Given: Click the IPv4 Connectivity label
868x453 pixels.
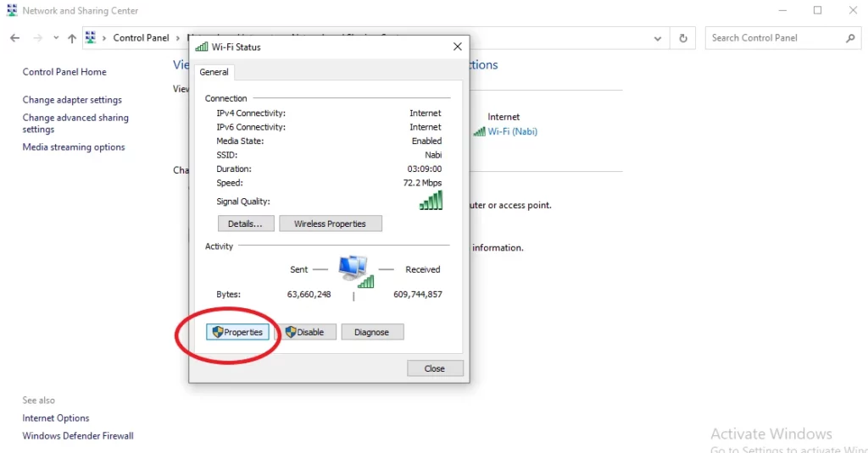Looking at the screenshot, I should tap(251, 113).
